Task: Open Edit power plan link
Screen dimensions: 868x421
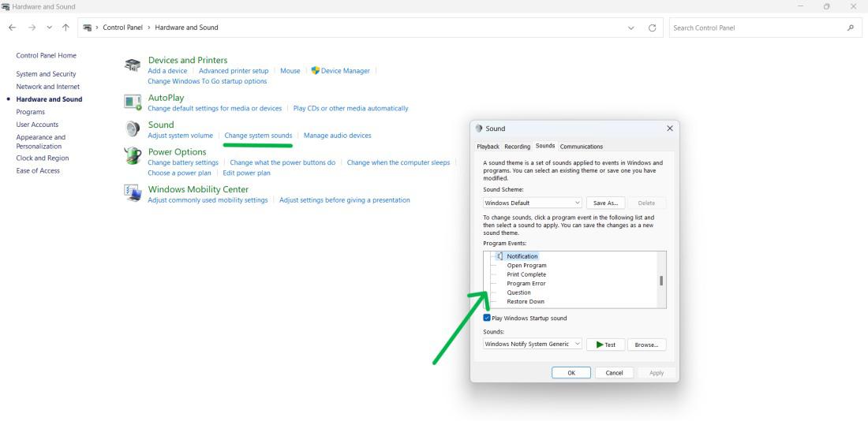Action: 246,173
